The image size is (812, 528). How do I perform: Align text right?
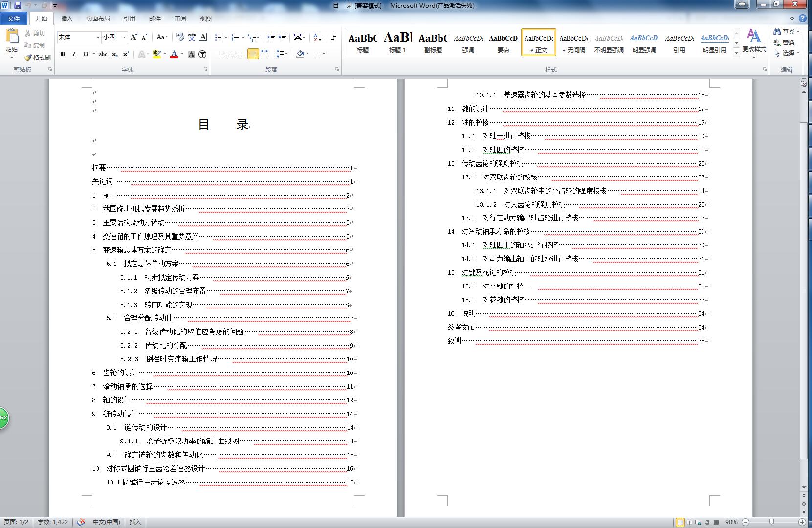pyautogui.click(x=241, y=54)
